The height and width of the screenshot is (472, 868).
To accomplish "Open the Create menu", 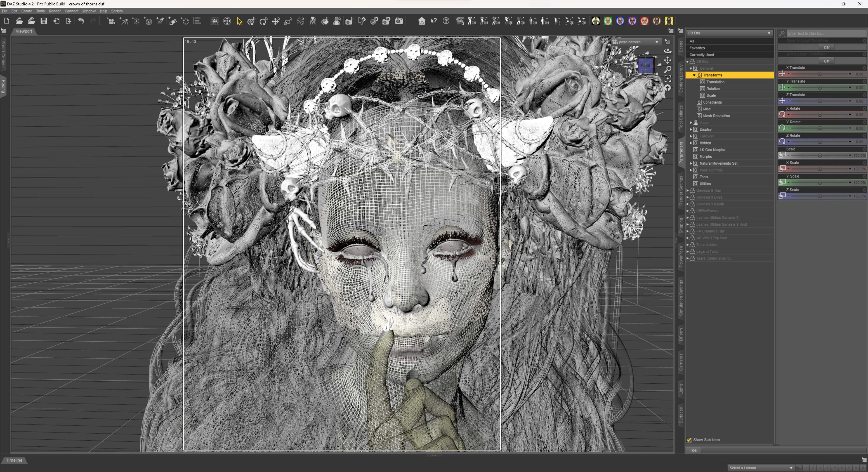I will point(27,11).
